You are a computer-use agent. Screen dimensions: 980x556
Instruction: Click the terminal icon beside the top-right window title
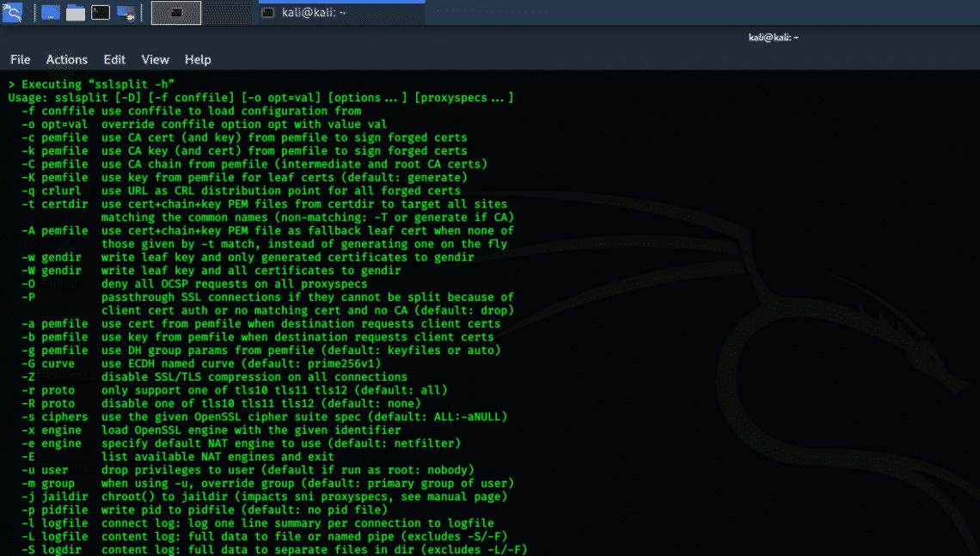click(266, 13)
